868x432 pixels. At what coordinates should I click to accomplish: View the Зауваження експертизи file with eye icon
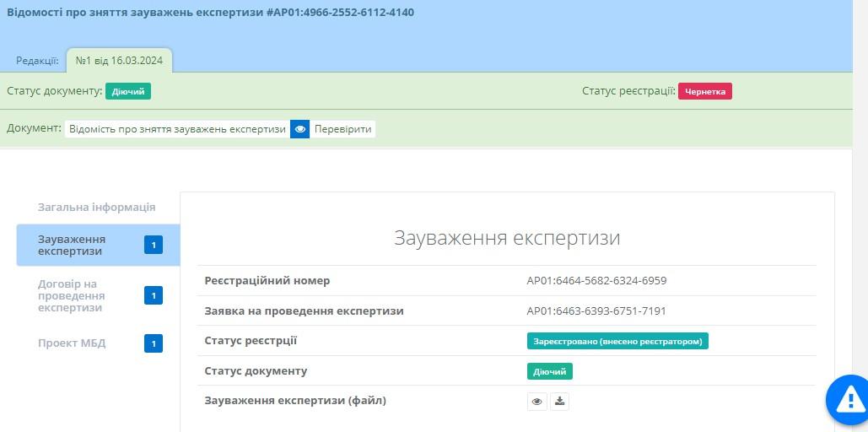[x=536, y=402]
